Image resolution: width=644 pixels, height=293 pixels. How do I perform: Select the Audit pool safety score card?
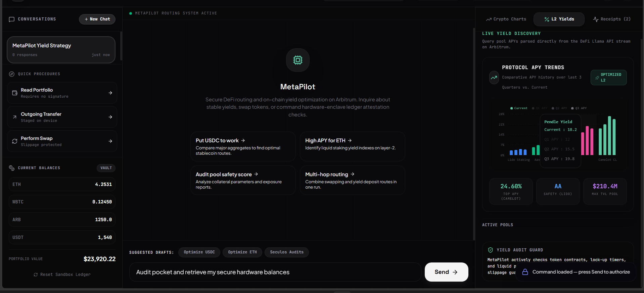(243, 180)
